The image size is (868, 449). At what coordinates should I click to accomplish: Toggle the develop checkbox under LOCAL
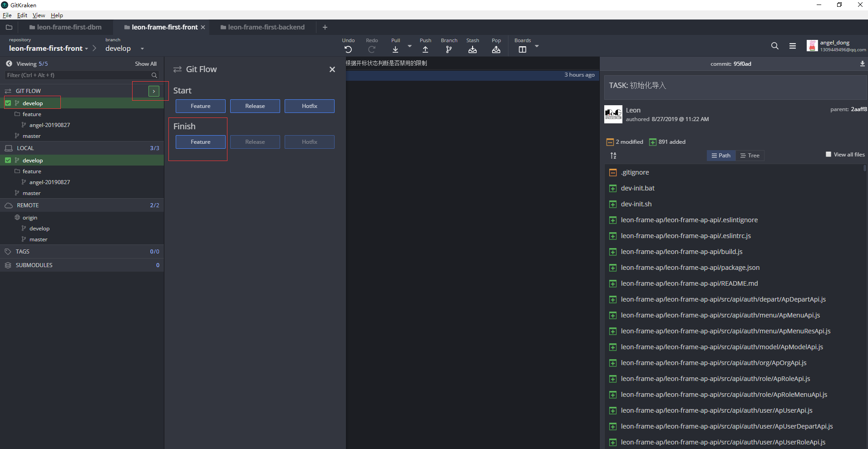coord(8,160)
